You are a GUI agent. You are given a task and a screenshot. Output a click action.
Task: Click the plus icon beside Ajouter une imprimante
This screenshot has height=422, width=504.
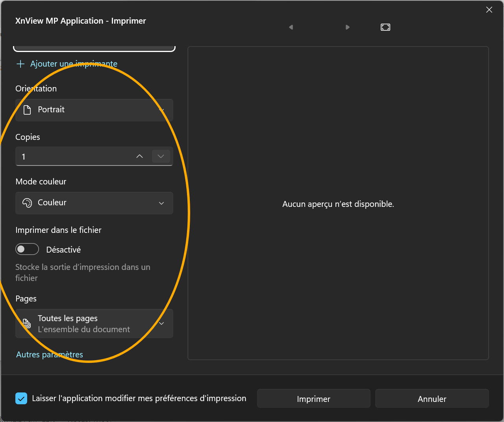coord(20,64)
